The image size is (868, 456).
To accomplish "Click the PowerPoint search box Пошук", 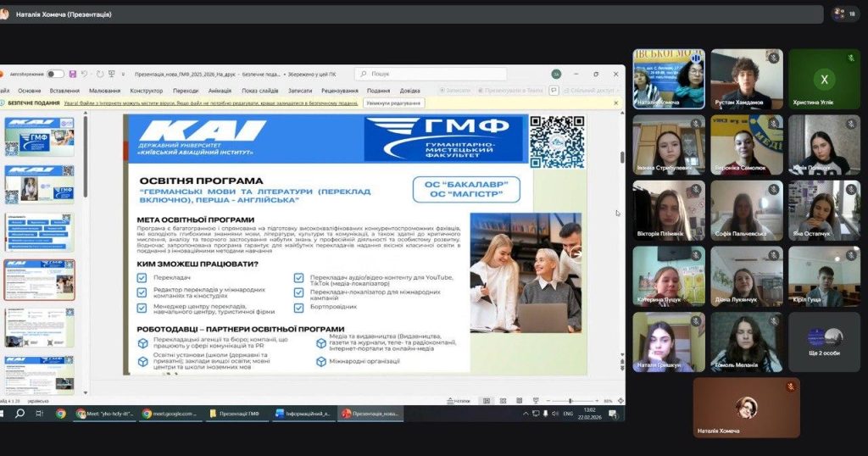I will pos(432,75).
